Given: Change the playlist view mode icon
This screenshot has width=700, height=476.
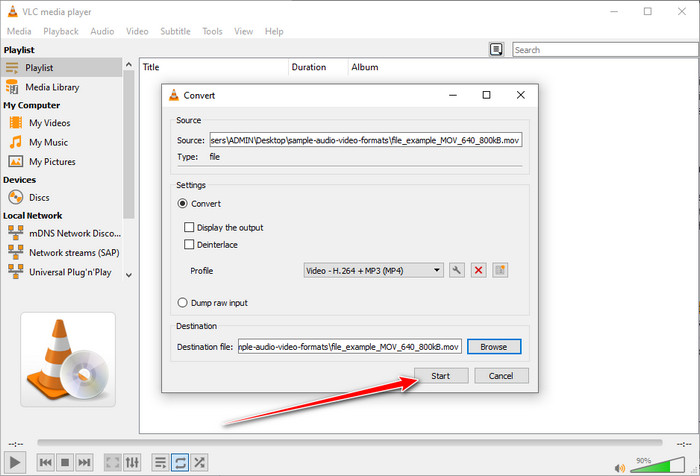Looking at the screenshot, I should 496,49.
